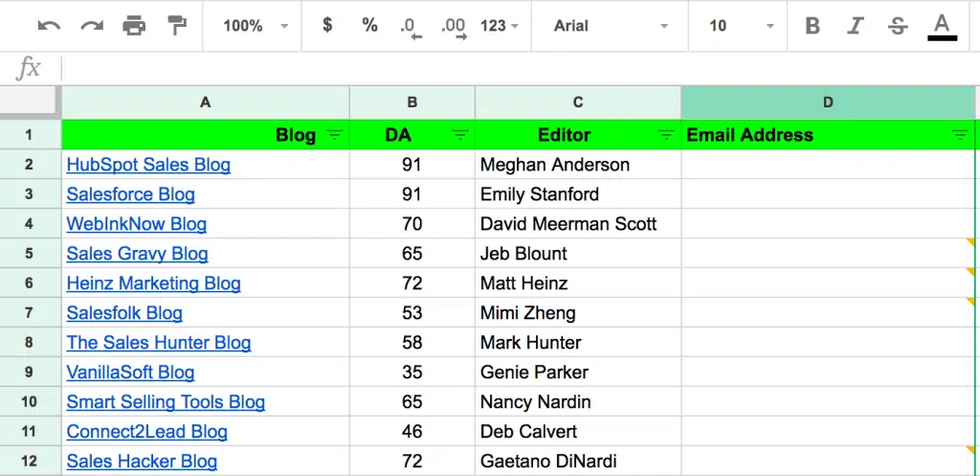Select the Paint format roller icon
The image size is (980, 476).
[x=177, y=26]
